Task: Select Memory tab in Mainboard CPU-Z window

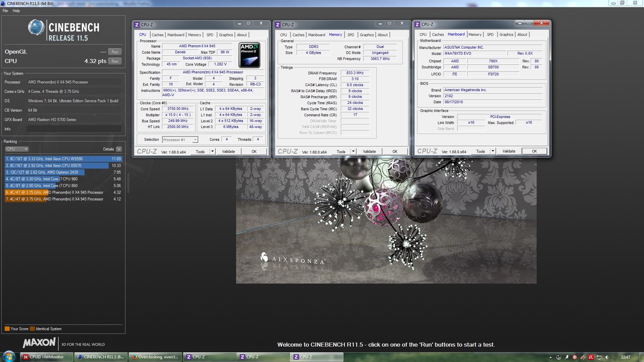Action: [475, 35]
